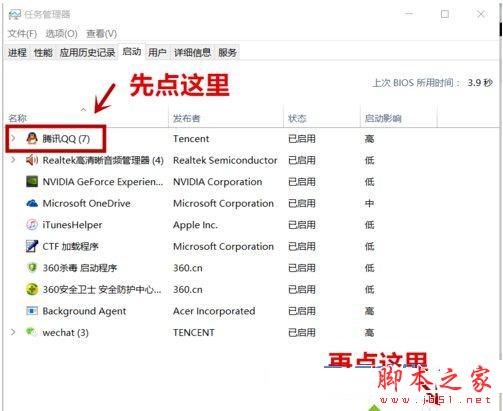Image resolution: width=503 pixels, height=411 pixels.
Task: Select the 360安全卫士 安全防护中心 row name
Action: point(102,290)
